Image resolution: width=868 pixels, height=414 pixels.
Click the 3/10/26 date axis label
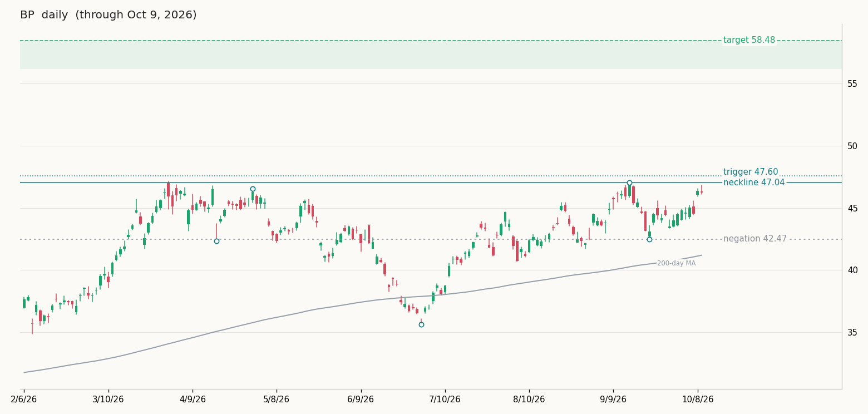(x=108, y=400)
